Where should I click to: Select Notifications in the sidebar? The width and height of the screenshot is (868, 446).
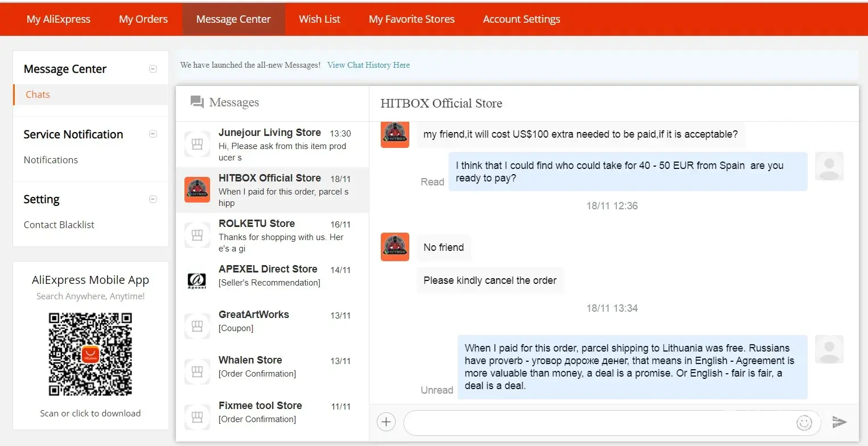click(51, 160)
